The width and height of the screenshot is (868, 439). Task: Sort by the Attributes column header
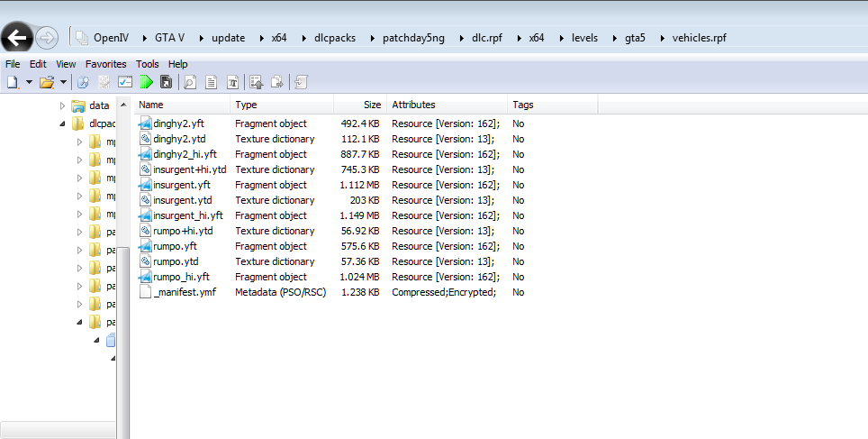(x=446, y=105)
